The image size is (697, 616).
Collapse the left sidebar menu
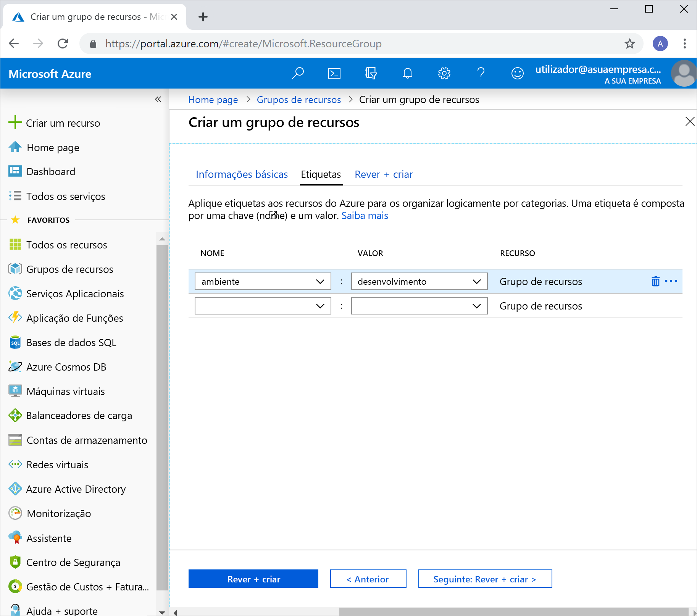click(158, 99)
